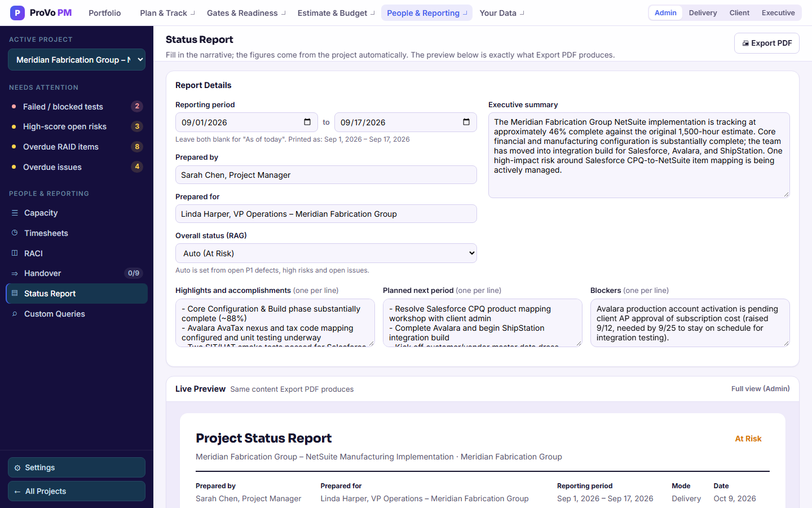The width and height of the screenshot is (812, 508).
Task: Click the Full view (Admin) link
Action: click(x=760, y=389)
